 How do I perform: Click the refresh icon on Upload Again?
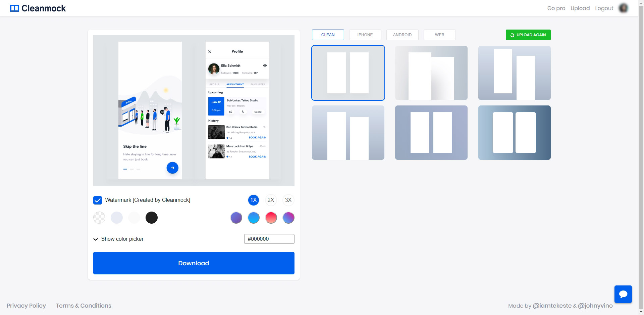click(x=512, y=35)
